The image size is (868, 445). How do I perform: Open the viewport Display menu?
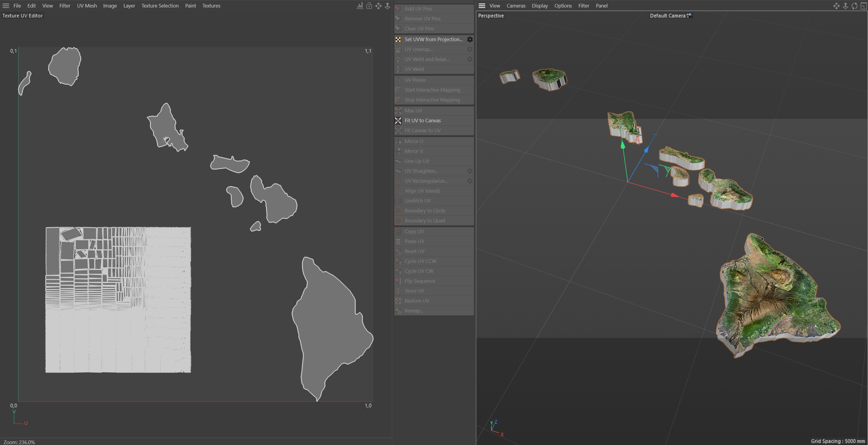(539, 6)
